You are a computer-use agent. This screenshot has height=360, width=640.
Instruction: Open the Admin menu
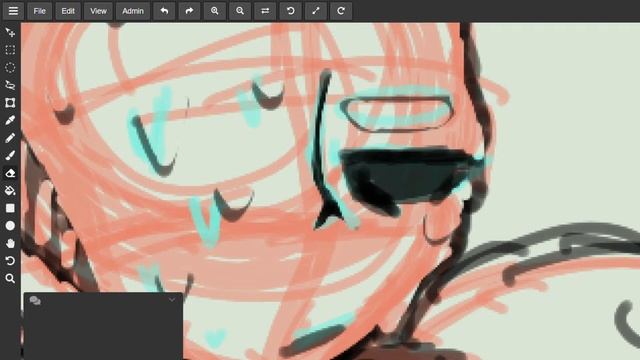[x=133, y=11]
